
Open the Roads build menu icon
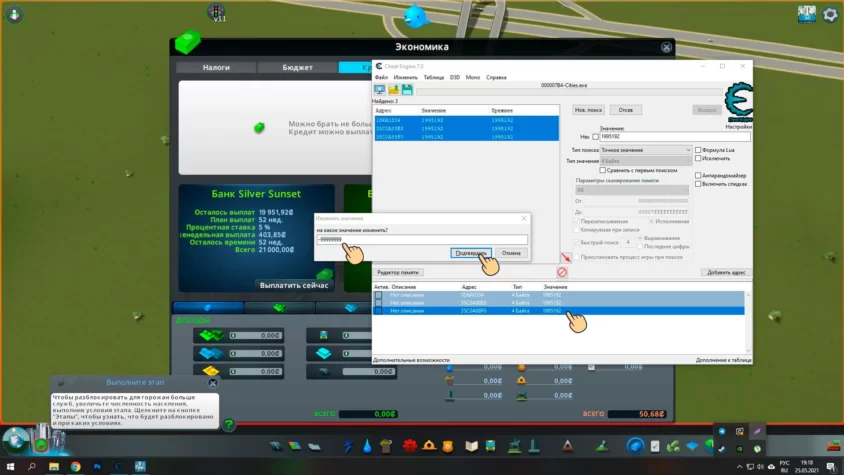(276, 446)
